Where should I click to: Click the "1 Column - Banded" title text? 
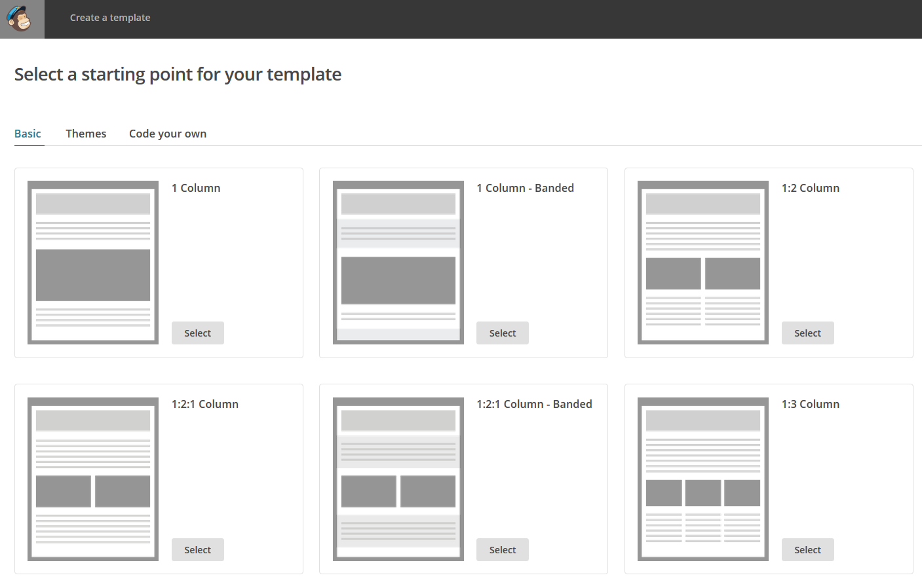coord(526,188)
